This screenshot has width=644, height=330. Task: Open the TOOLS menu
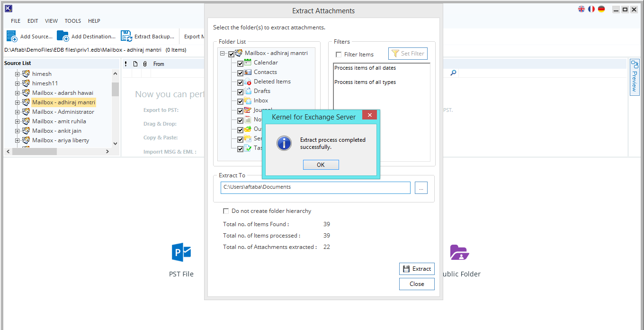(73, 21)
